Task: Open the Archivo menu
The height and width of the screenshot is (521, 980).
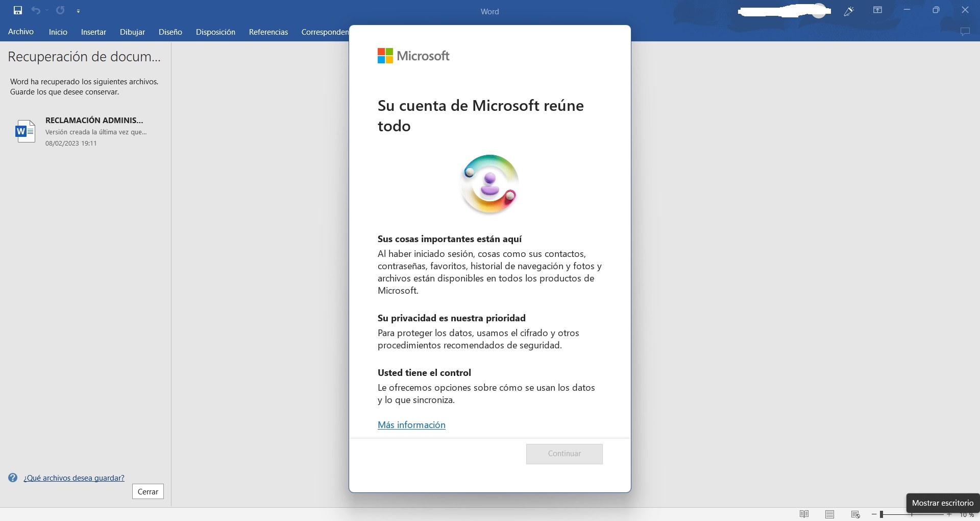Action: pos(21,32)
